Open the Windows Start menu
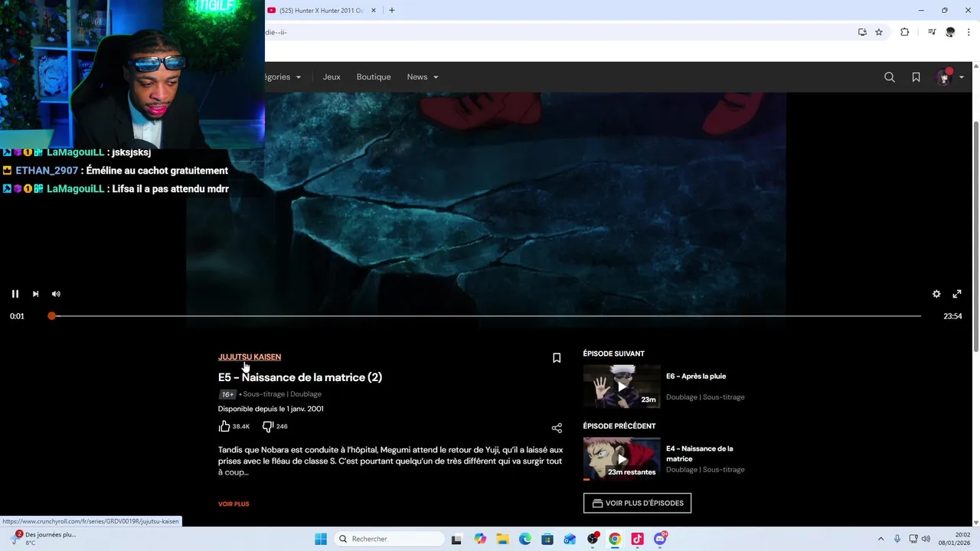980x551 pixels. coord(321,539)
